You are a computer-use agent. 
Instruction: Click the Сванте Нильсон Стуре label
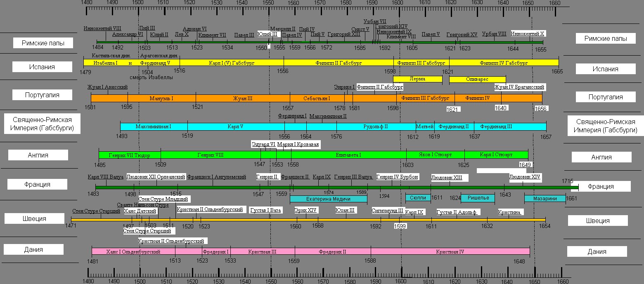click(142, 205)
